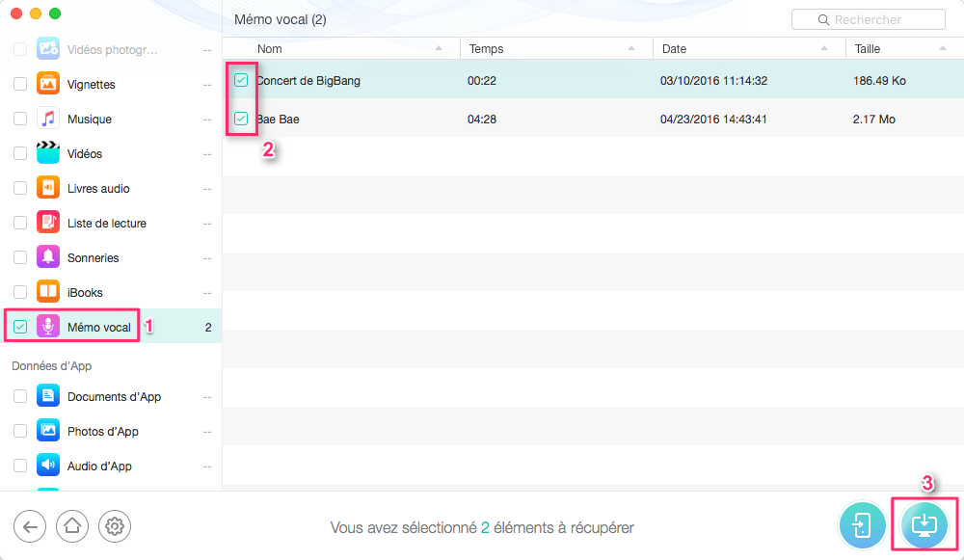
Task: Click the iBooks book icon
Action: tap(48, 292)
